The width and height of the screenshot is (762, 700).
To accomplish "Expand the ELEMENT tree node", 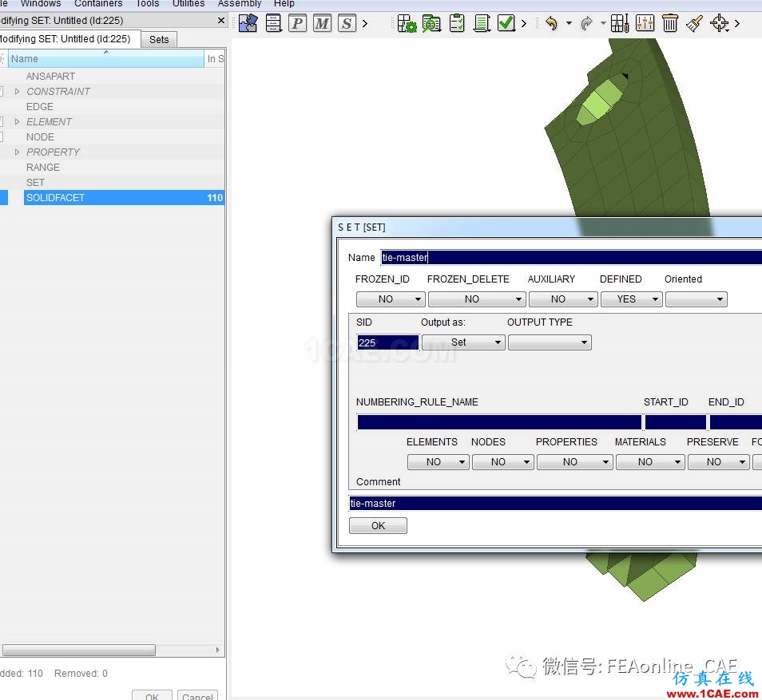I will (x=17, y=121).
